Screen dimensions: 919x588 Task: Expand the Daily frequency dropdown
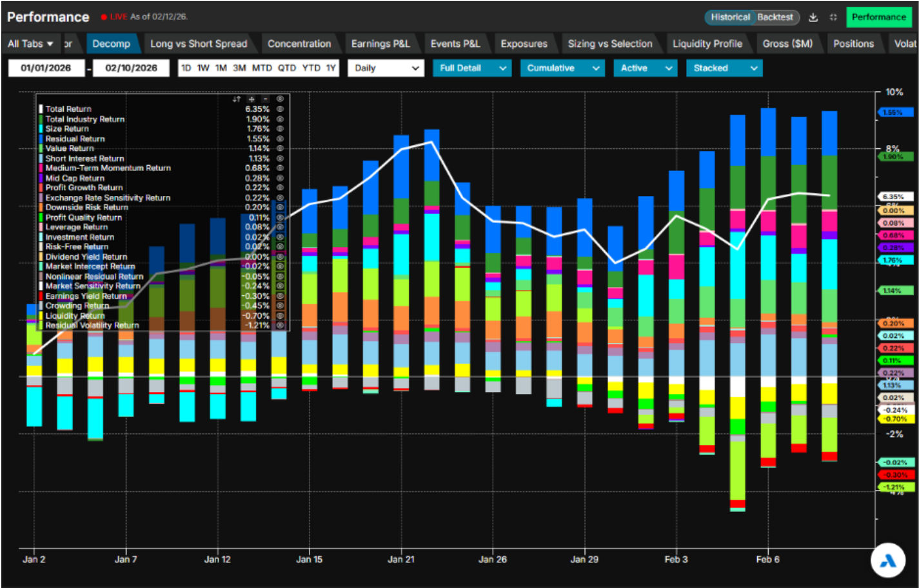(x=386, y=68)
